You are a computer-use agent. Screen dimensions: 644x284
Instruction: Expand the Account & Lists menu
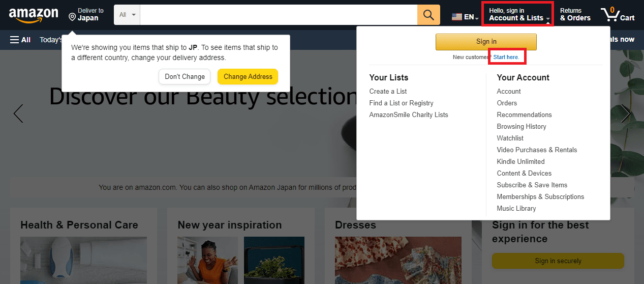coord(518,14)
